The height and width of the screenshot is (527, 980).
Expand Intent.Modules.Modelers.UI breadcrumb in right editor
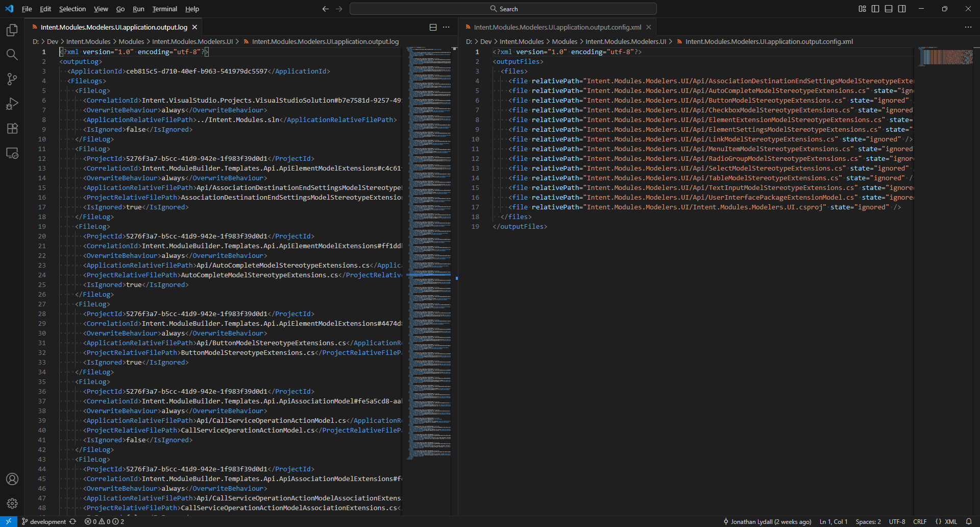(x=626, y=41)
